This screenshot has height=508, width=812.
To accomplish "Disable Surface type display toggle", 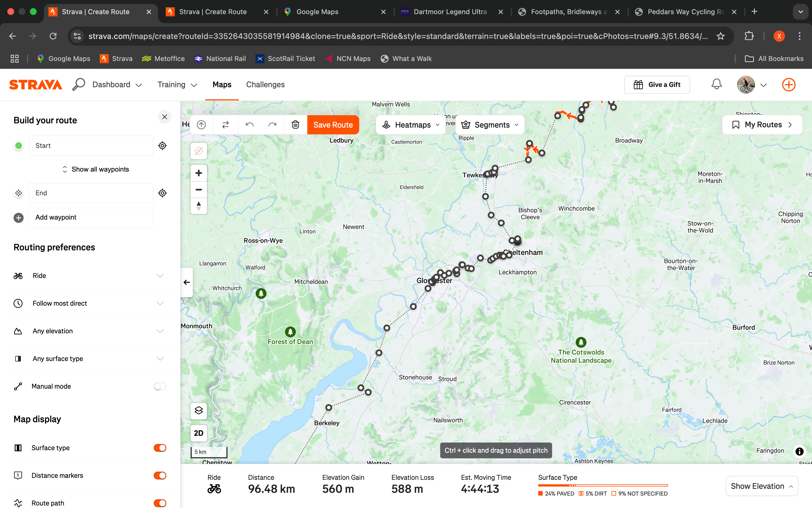I will click(x=160, y=448).
